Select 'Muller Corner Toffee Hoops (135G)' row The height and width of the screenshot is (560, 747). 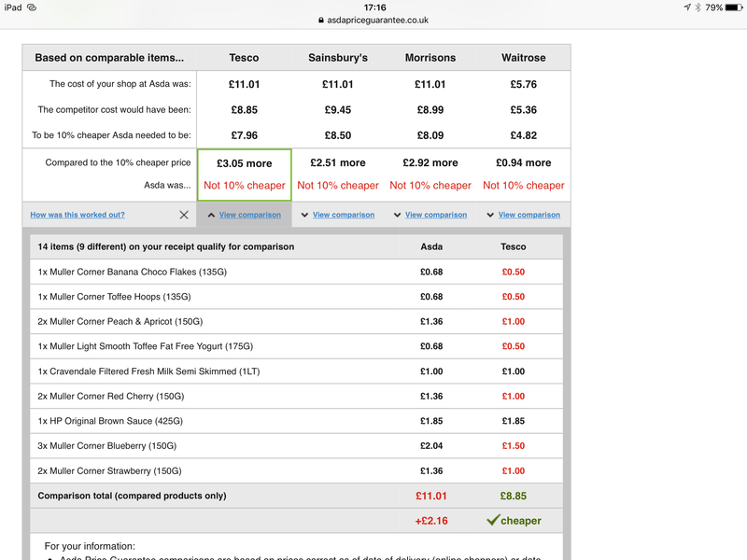coord(296,297)
